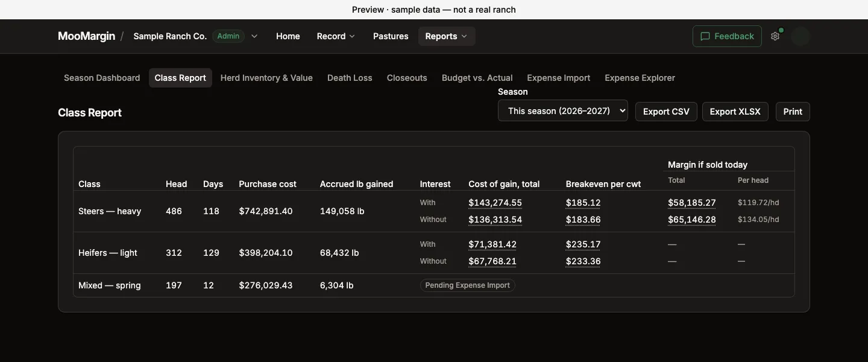Switch to the Season Dashboard tab
This screenshot has width=868, height=362.
point(102,78)
